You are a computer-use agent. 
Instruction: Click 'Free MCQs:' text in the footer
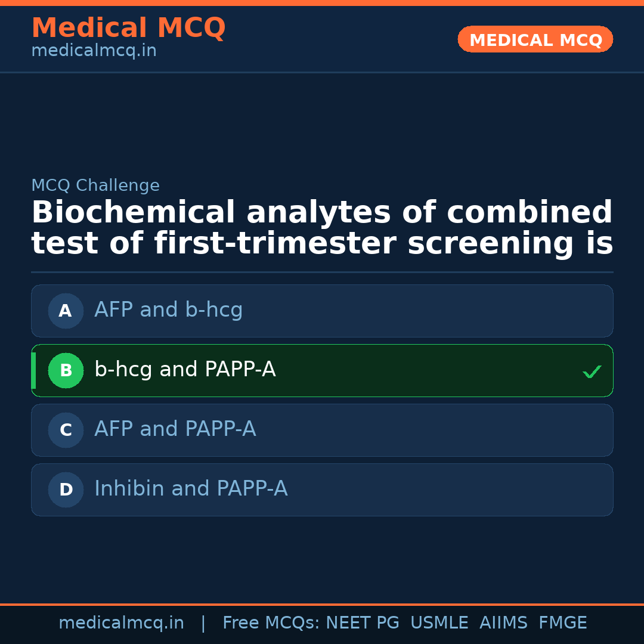[271, 623]
